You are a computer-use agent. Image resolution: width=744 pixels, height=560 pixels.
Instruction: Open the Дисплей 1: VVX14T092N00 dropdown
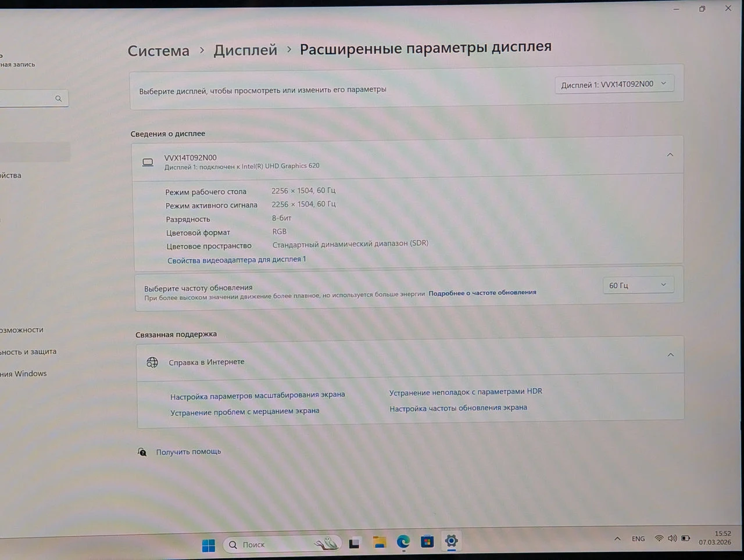click(x=614, y=84)
